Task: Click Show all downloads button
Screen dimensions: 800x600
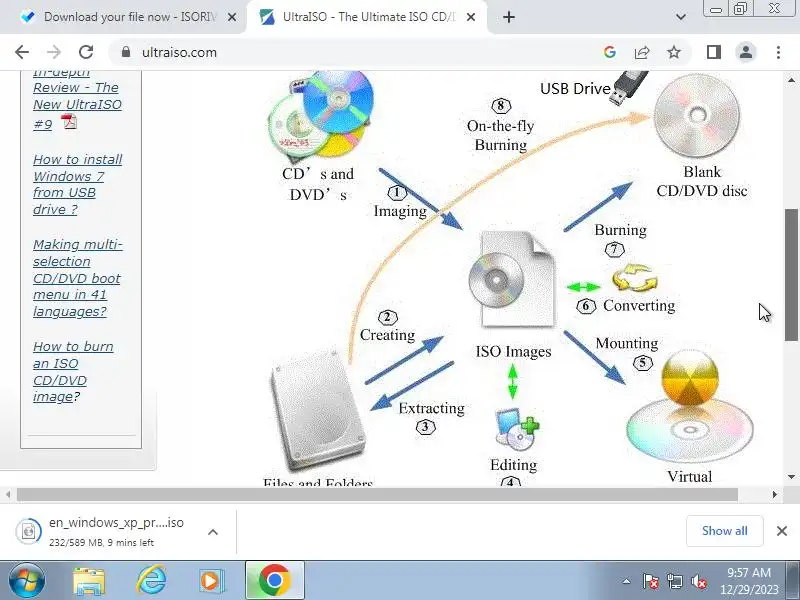Action: (x=724, y=531)
